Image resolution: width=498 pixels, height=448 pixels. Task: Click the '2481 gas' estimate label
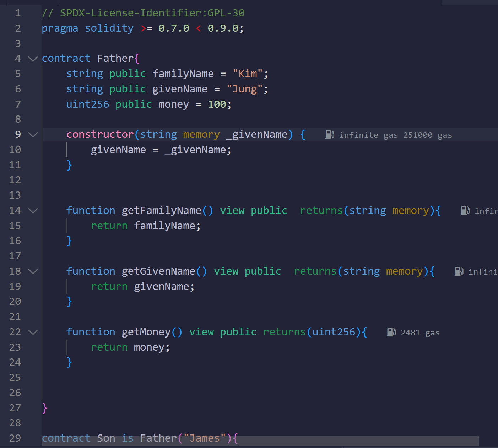point(420,333)
